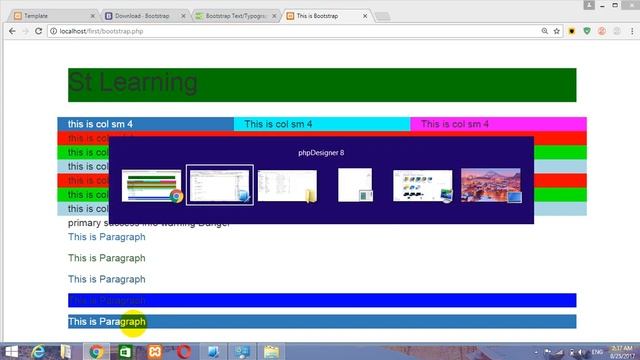This screenshot has width=640, height=360.
Task: Click the first "This is Paragraph" under the primary line
Action: [107, 237]
